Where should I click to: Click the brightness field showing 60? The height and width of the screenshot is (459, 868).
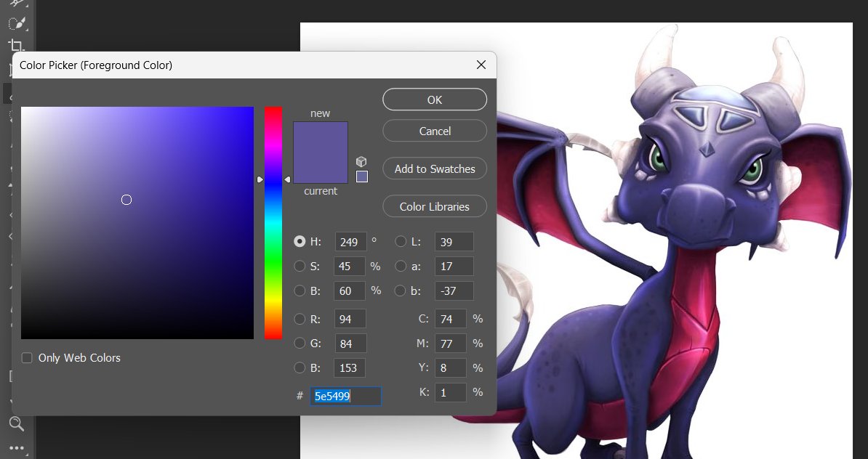pos(349,291)
